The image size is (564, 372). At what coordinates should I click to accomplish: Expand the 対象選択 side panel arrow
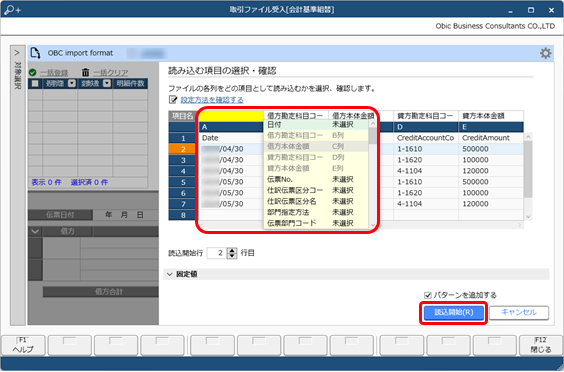pos(17,53)
